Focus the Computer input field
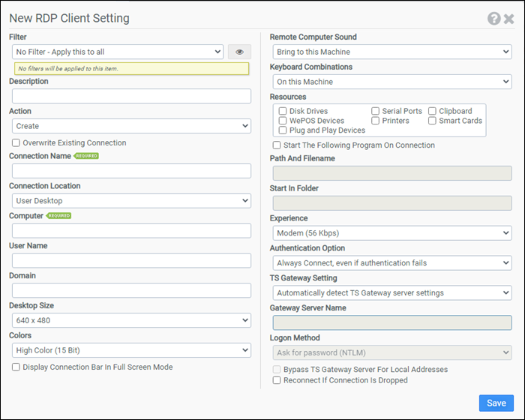 131,231
